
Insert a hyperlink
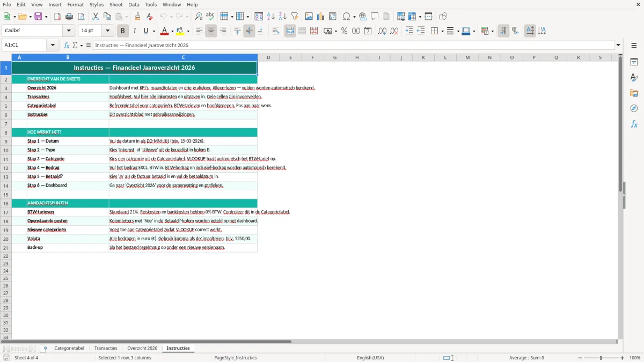tap(363, 17)
